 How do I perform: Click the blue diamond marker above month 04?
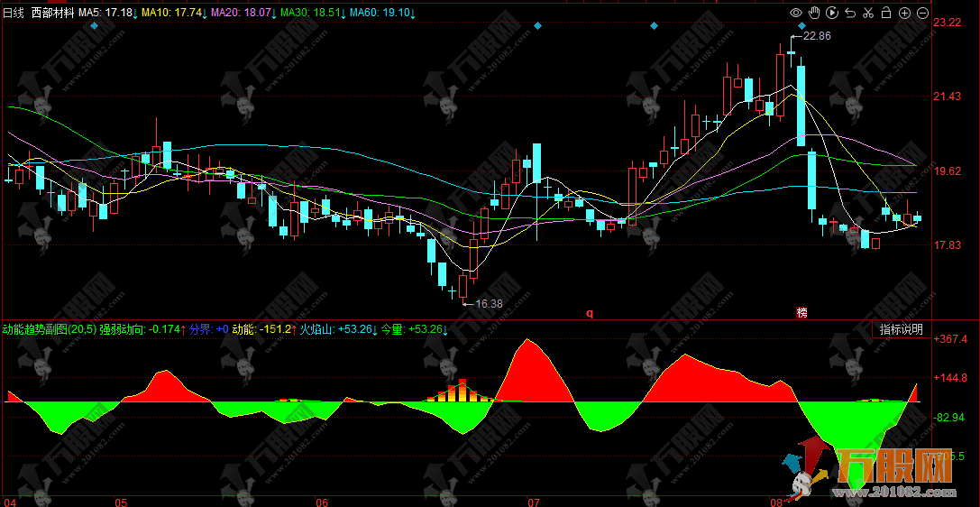(95, 25)
